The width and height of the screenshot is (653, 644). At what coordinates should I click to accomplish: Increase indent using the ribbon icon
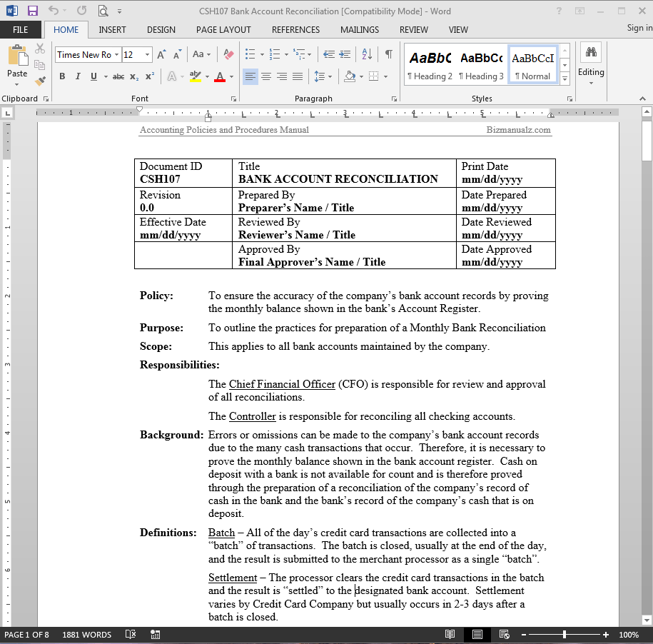coord(345,54)
